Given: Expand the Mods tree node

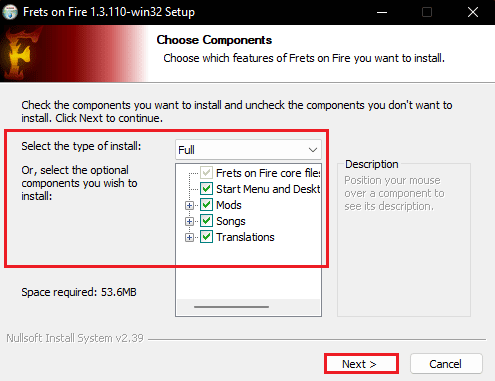Looking at the screenshot, I should pyautogui.click(x=189, y=205).
